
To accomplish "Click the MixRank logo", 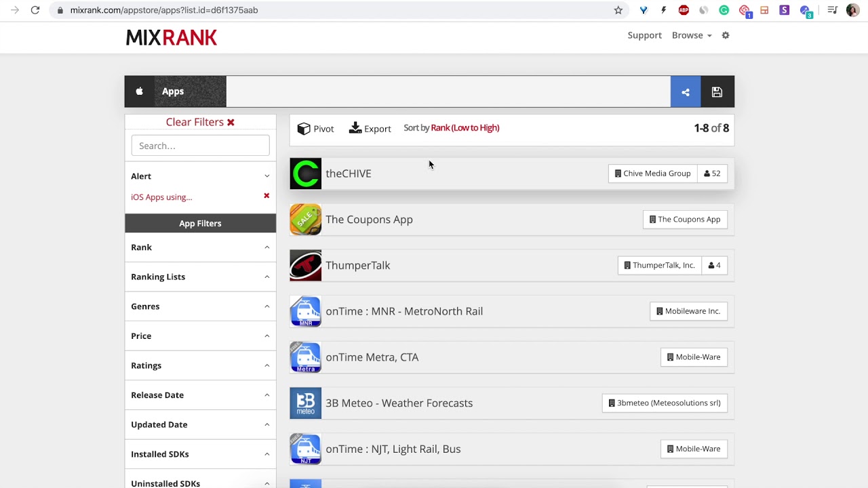I will [x=172, y=37].
